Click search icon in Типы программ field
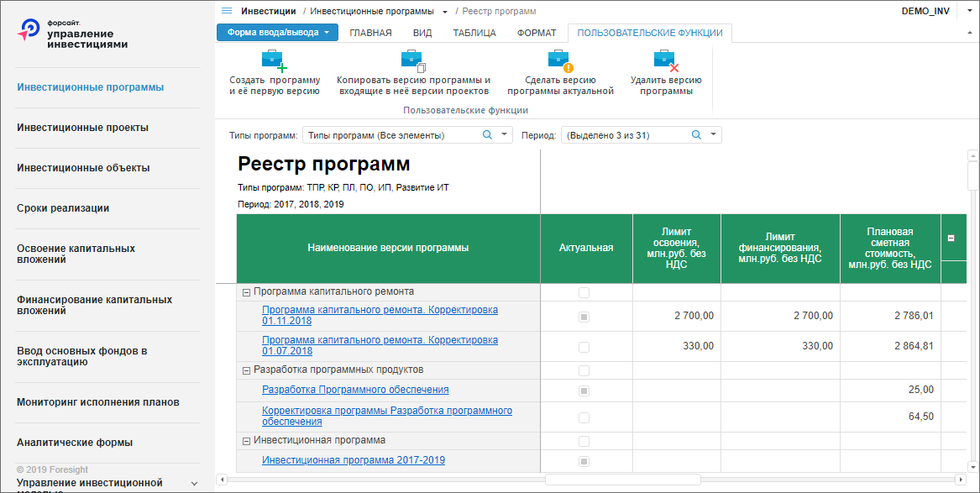Image resolution: width=980 pixels, height=493 pixels. click(488, 135)
